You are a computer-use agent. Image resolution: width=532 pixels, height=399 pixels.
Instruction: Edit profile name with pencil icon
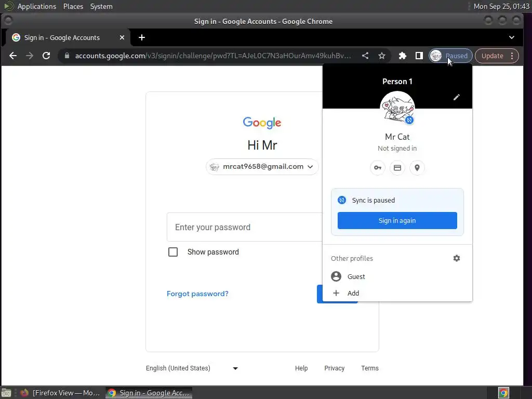click(456, 97)
